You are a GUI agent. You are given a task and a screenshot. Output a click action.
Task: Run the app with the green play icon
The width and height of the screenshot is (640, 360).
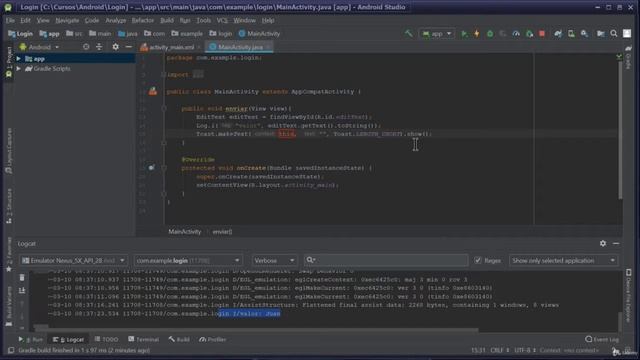[x=464, y=34]
